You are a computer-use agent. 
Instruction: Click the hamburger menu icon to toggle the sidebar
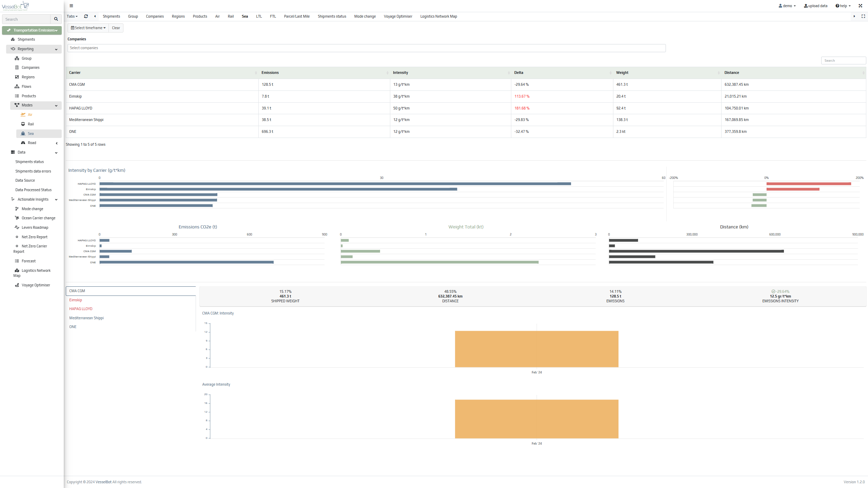tap(71, 6)
